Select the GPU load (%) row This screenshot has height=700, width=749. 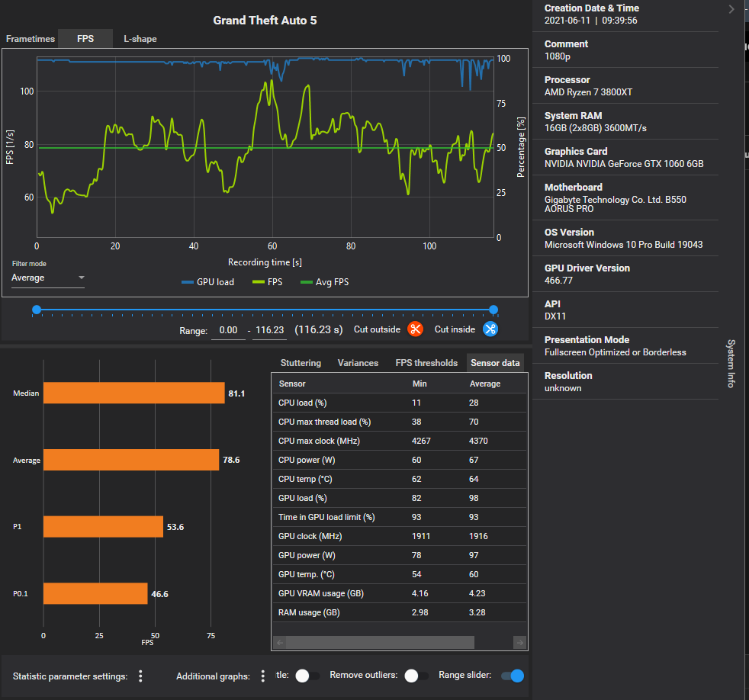click(x=400, y=498)
